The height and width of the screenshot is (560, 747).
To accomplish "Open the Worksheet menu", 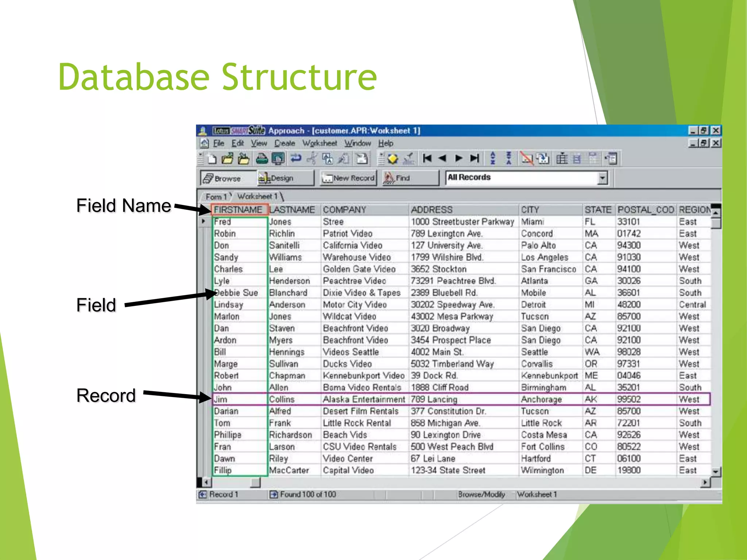I will (x=320, y=143).
